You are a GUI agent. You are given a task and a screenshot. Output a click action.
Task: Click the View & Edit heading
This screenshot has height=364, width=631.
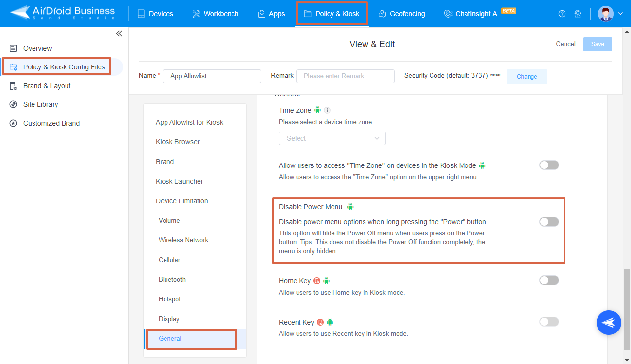tap(372, 44)
